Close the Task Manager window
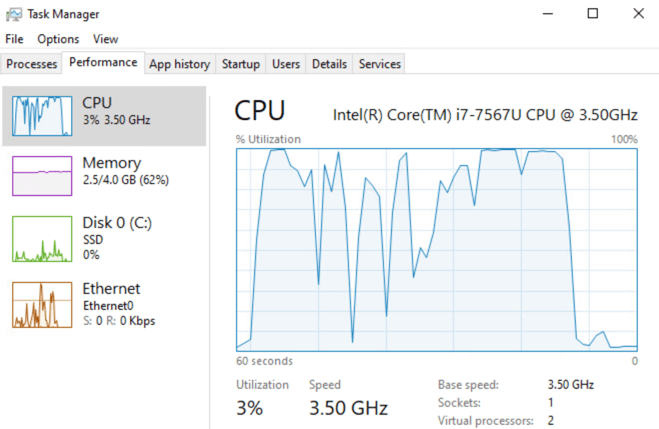This screenshot has height=429, width=659. [x=638, y=14]
